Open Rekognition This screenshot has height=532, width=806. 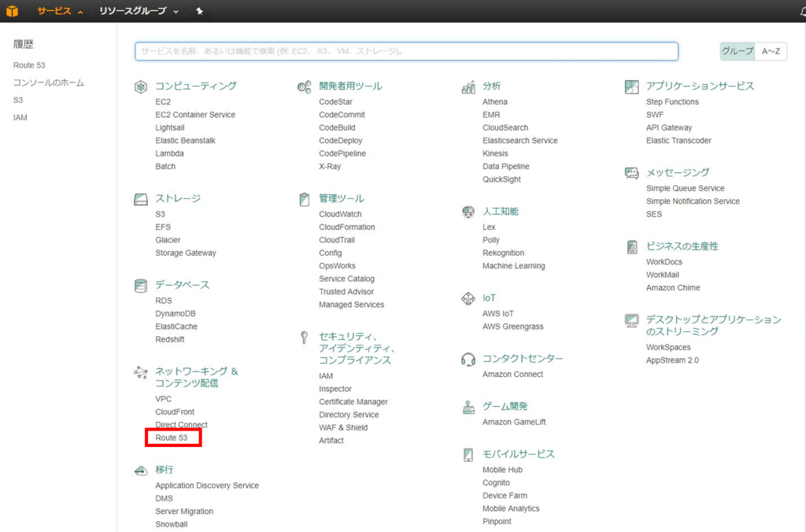[x=503, y=253]
